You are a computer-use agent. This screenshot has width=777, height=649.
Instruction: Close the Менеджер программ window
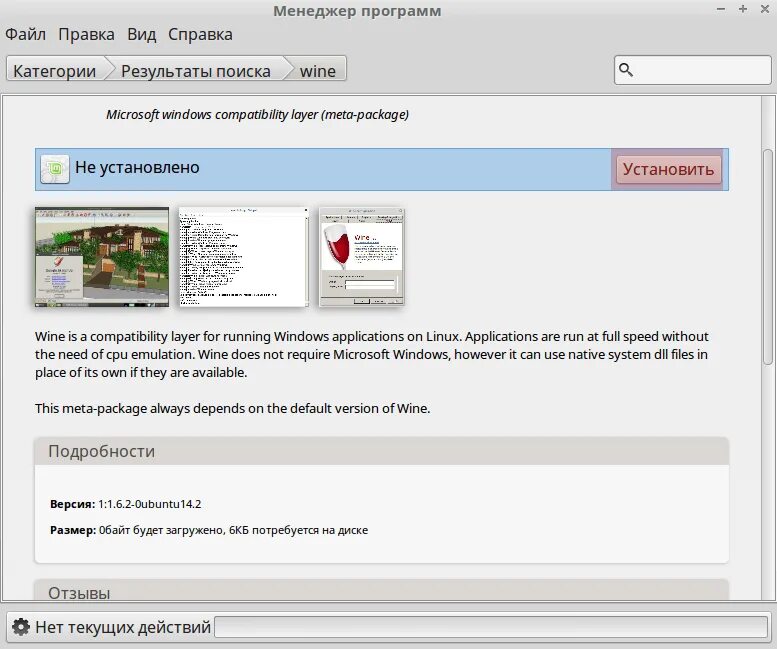[x=765, y=9]
